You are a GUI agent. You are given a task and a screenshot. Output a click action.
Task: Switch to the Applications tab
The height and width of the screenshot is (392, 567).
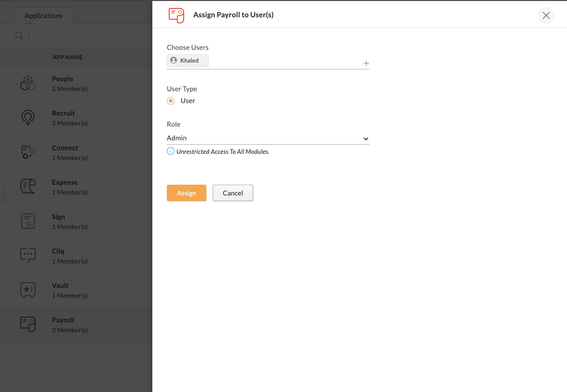pyautogui.click(x=43, y=16)
